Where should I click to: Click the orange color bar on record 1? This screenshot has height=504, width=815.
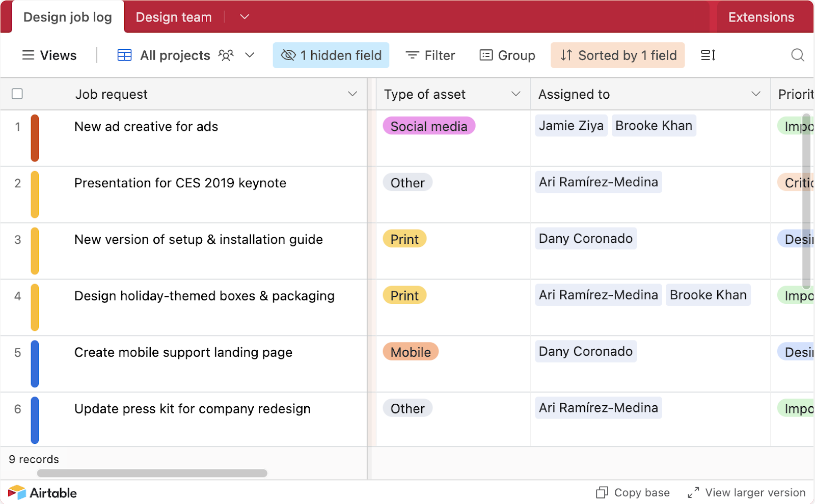35,138
